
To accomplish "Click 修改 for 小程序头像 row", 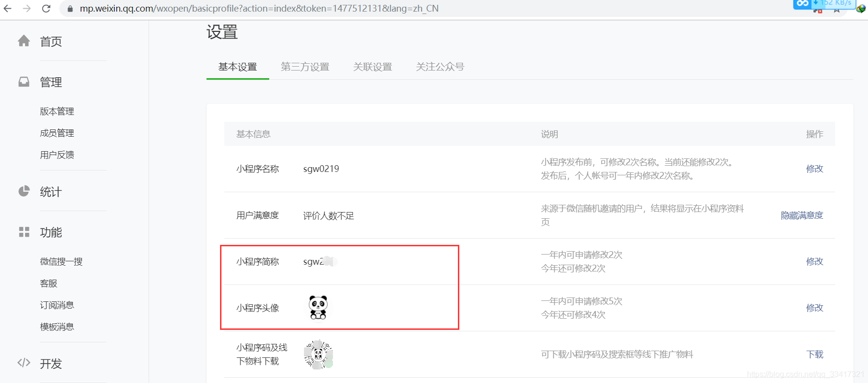I will click(814, 308).
